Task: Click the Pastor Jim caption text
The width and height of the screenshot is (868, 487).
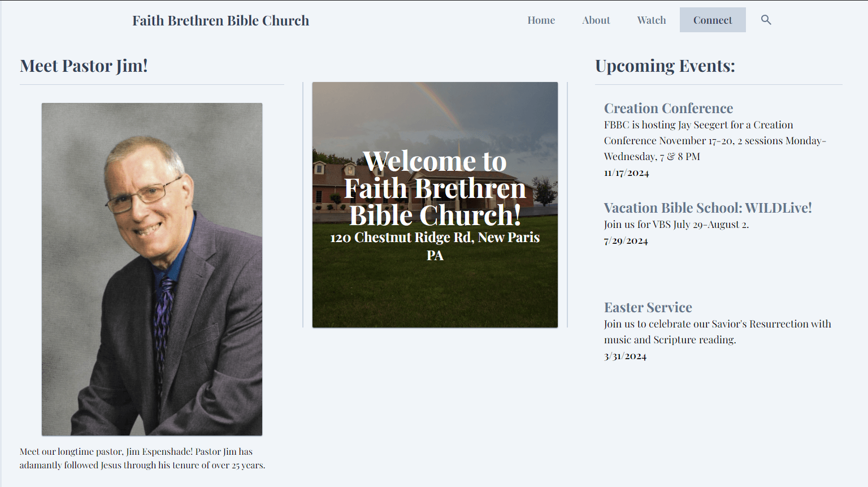Action: tap(142, 458)
